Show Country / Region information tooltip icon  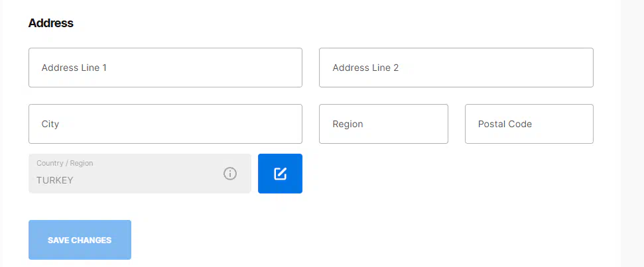[x=230, y=174]
